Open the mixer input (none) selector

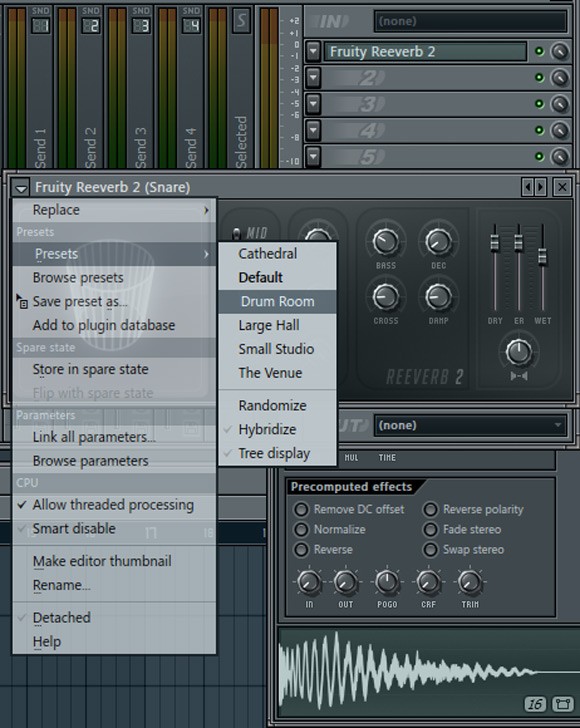[x=470, y=21]
